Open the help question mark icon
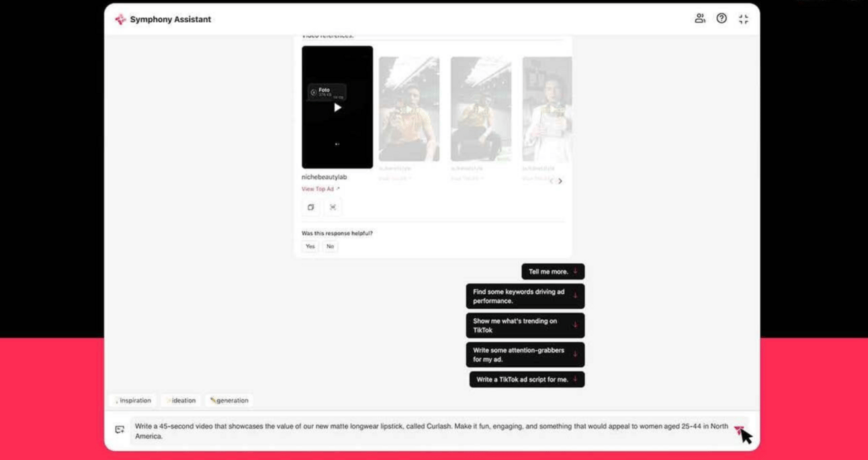This screenshot has width=868, height=460. click(x=722, y=19)
